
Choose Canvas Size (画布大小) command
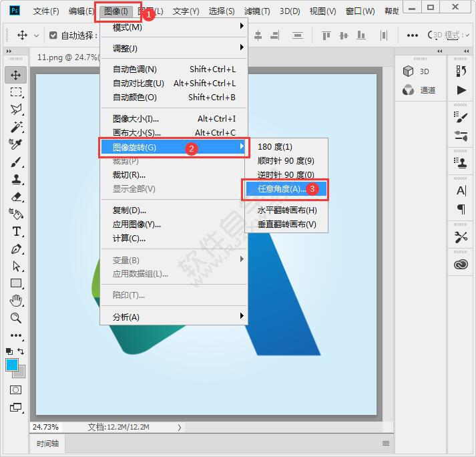tap(174, 132)
